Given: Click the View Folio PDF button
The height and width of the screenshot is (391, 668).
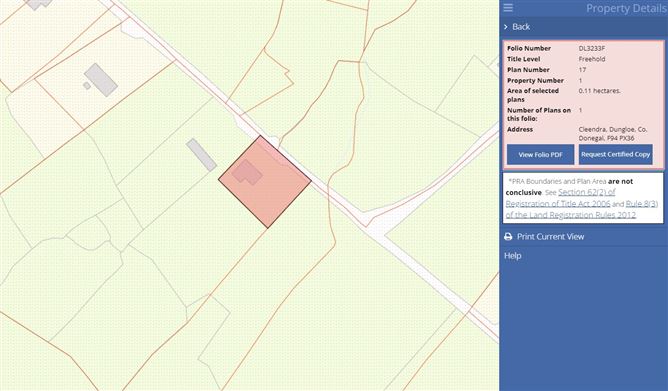Looking at the screenshot, I should (x=540, y=155).
